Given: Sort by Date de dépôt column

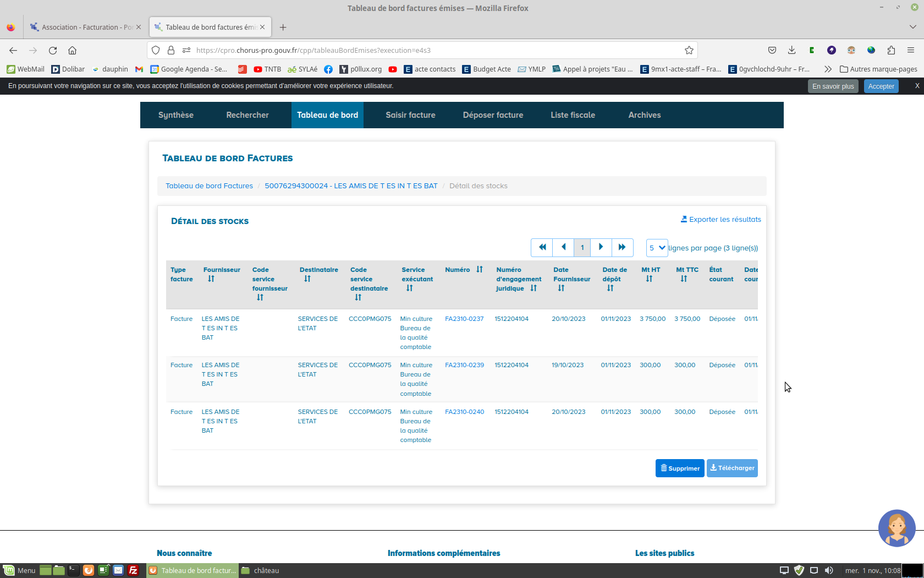Looking at the screenshot, I should click(x=610, y=288).
